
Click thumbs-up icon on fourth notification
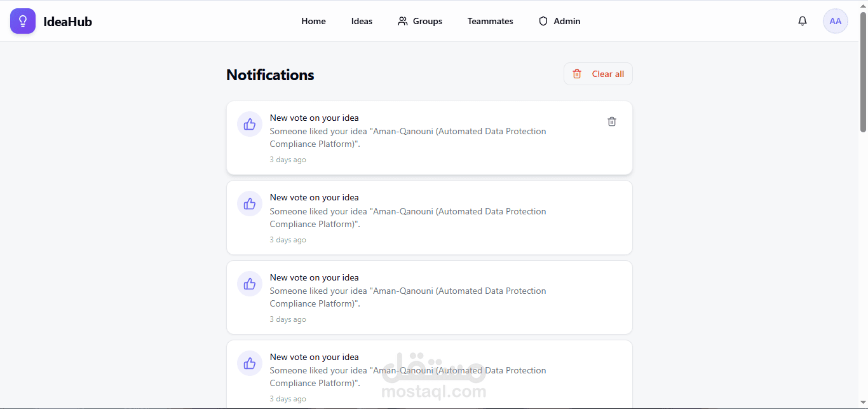coord(250,363)
